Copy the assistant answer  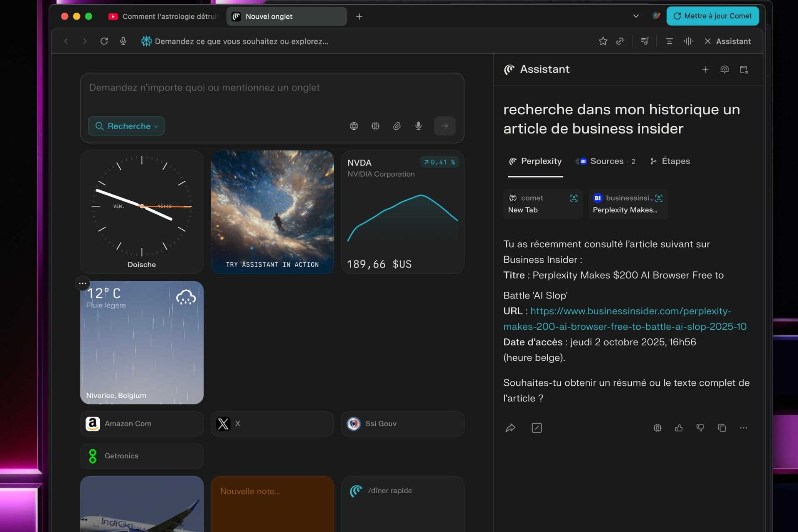[722, 428]
